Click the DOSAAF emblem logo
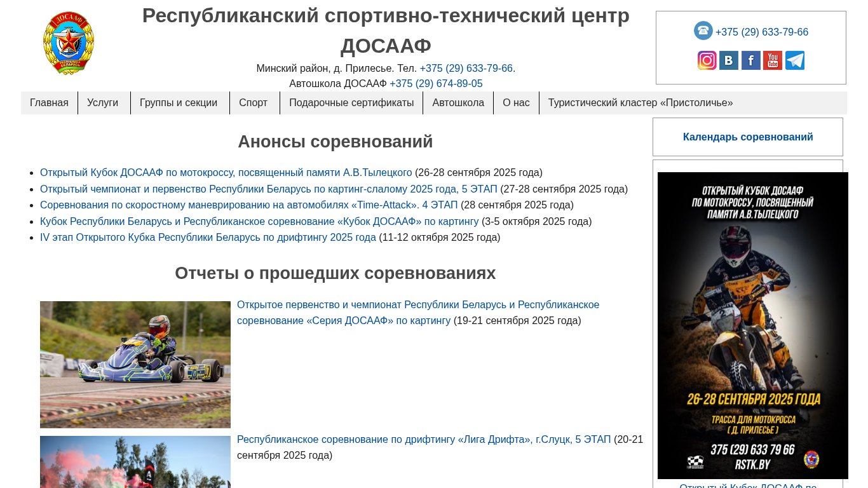Screen dimensions: 868x488 tap(69, 43)
